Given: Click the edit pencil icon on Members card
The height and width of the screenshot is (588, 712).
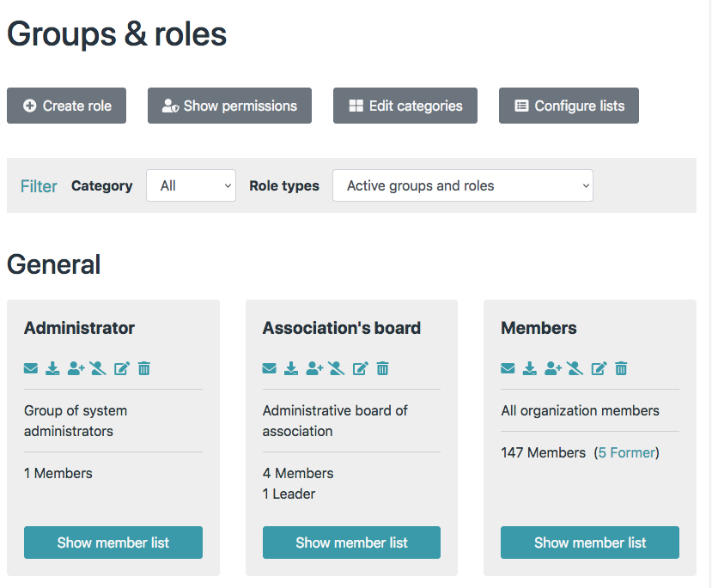Looking at the screenshot, I should (x=599, y=368).
